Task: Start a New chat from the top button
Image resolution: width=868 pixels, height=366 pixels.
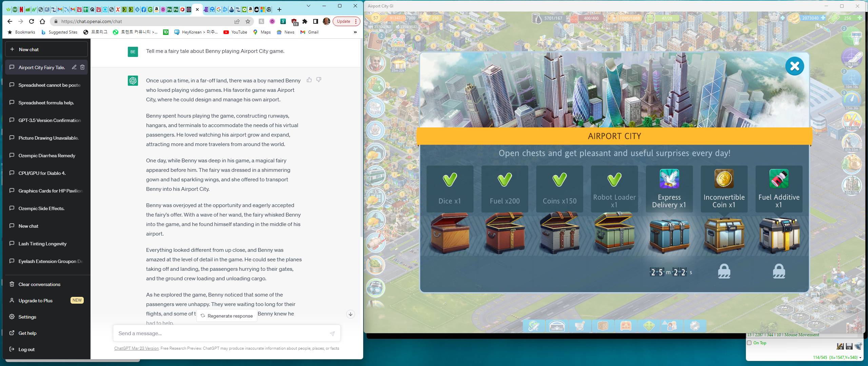Action: [46, 49]
